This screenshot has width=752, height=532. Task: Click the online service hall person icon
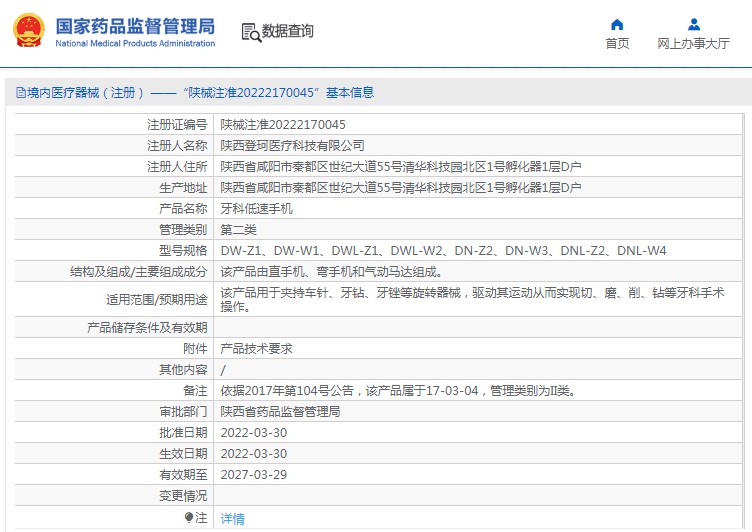693,24
